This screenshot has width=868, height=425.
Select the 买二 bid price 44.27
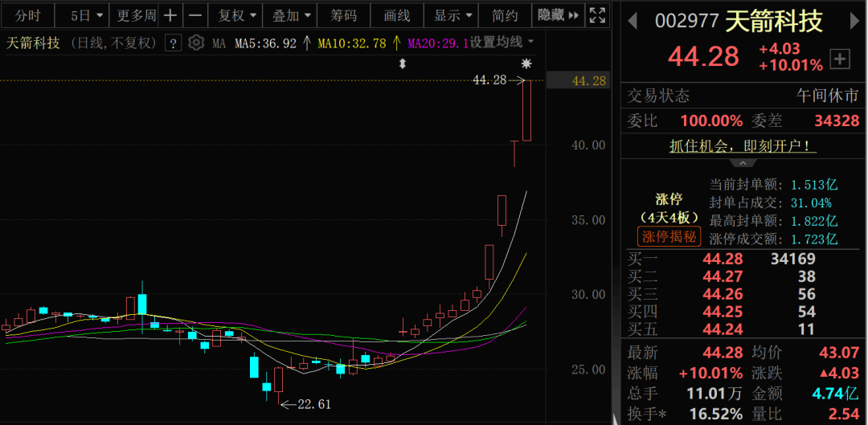pos(723,276)
